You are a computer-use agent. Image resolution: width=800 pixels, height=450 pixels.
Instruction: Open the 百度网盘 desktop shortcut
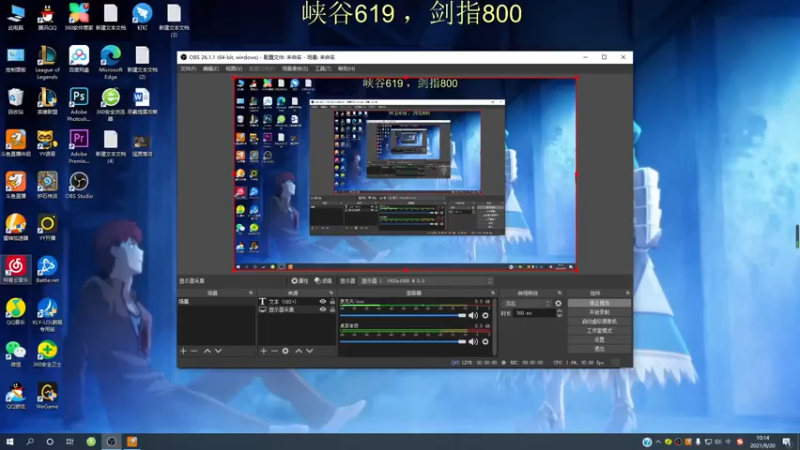(x=79, y=59)
